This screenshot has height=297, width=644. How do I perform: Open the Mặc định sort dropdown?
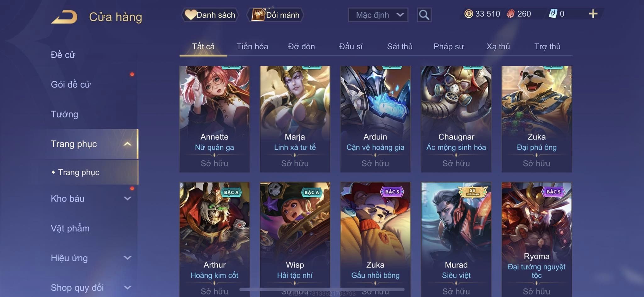[378, 15]
